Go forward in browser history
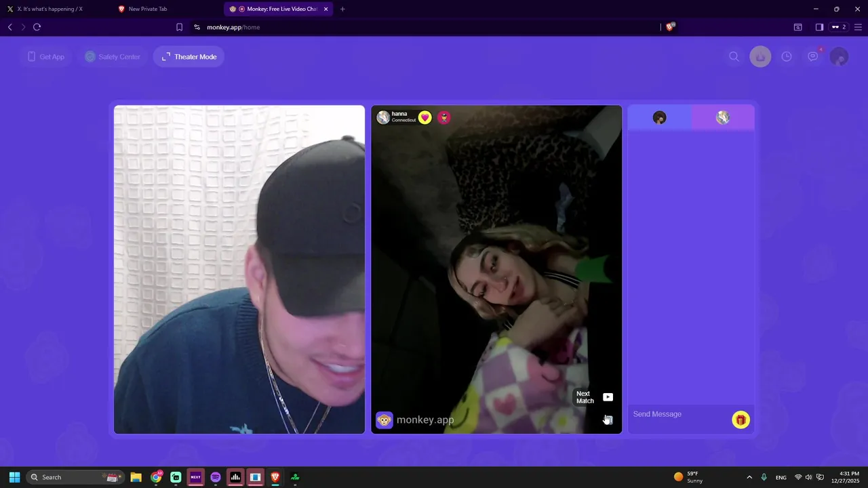 click(23, 27)
